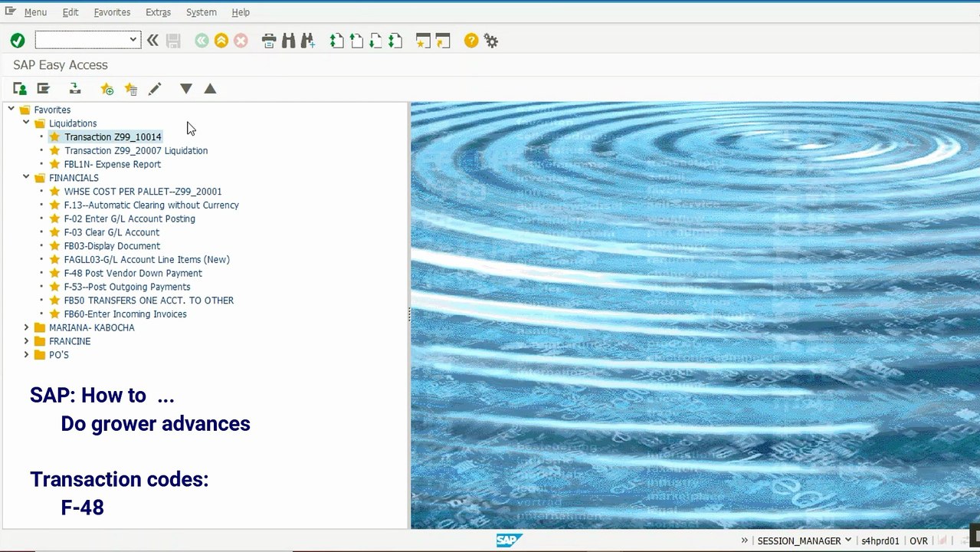Open the Favorites menu
Screen dimensions: 980x552
112,12
